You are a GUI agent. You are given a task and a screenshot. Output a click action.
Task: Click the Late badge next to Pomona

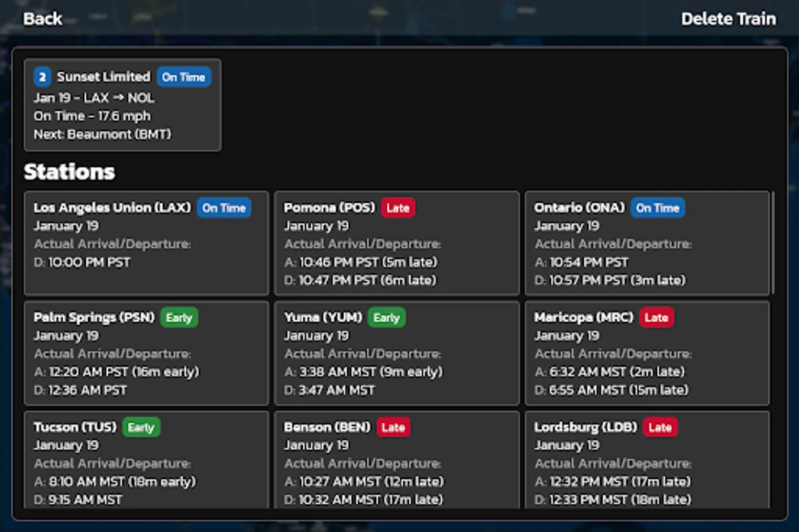click(x=397, y=208)
